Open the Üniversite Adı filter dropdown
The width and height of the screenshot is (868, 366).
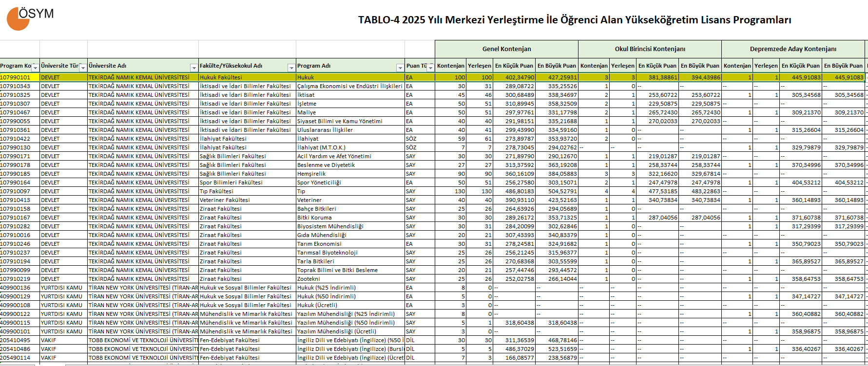(194, 68)
